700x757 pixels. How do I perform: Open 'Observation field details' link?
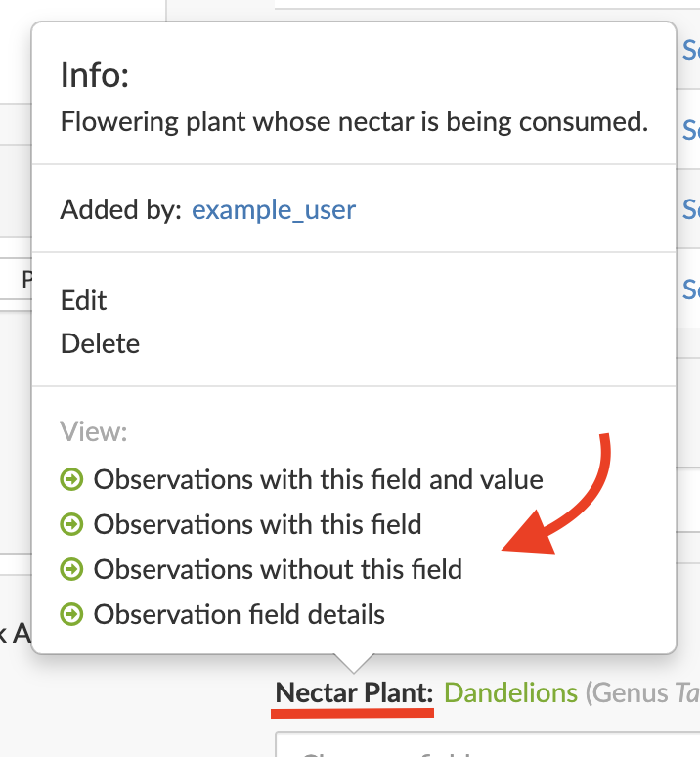[240, 614]
